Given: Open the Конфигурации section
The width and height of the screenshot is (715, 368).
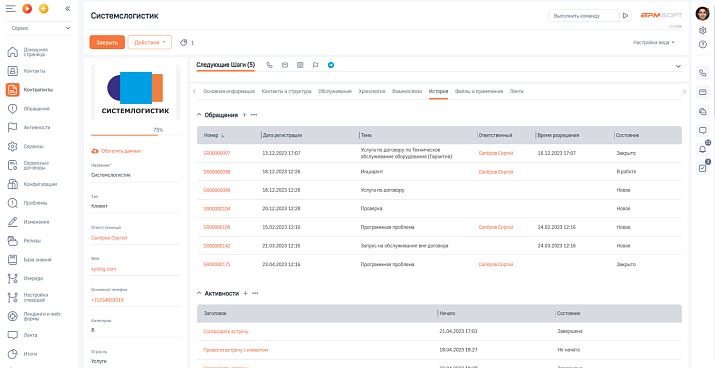Looking at the screenshot, I should coord(39,184).
